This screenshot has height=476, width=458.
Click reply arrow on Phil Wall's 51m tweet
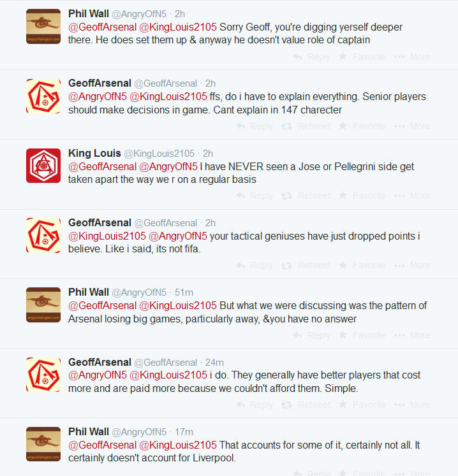pos(298,335)
